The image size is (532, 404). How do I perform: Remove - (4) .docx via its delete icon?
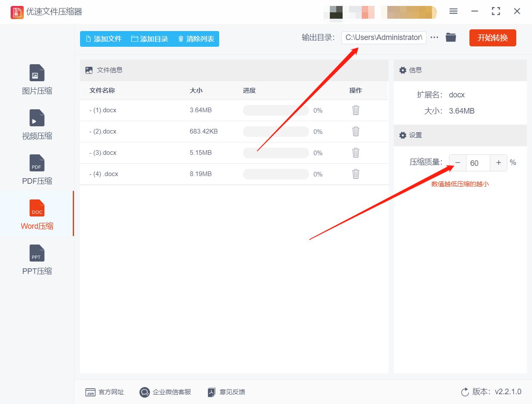(355, 174)
